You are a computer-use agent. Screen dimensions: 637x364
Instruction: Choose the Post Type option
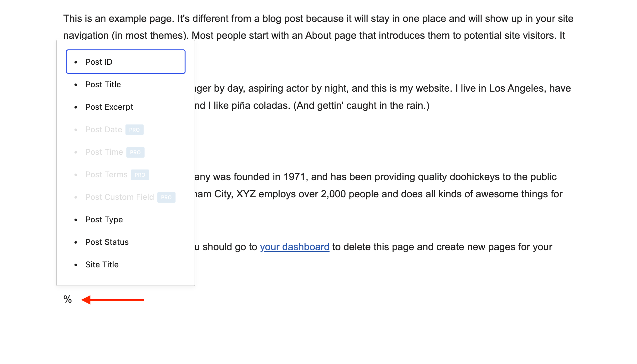click(104, 220)
